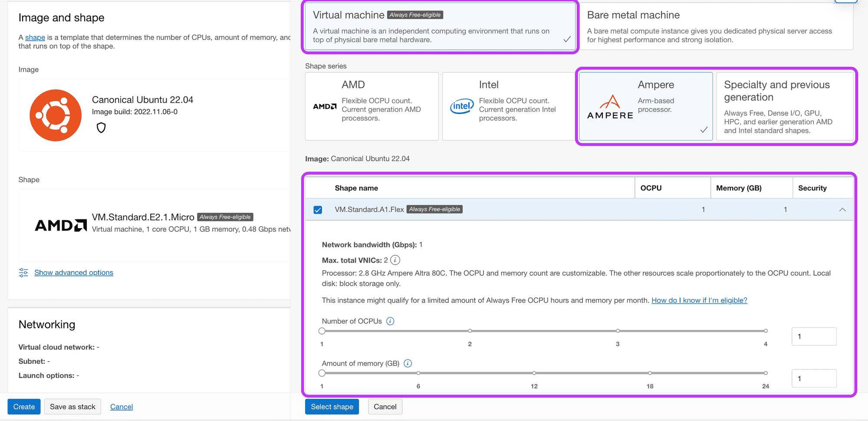Click the AMD logo in shape series card
This screenshot has width=868, height=421.
(x=325, y=106)
